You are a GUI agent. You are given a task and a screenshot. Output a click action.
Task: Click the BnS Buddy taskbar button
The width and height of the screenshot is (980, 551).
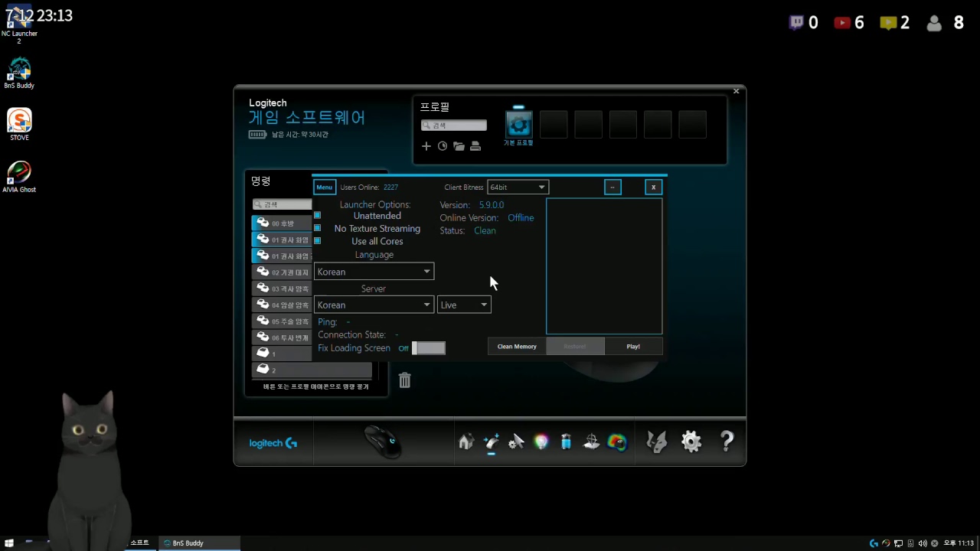tap(199, 543)
